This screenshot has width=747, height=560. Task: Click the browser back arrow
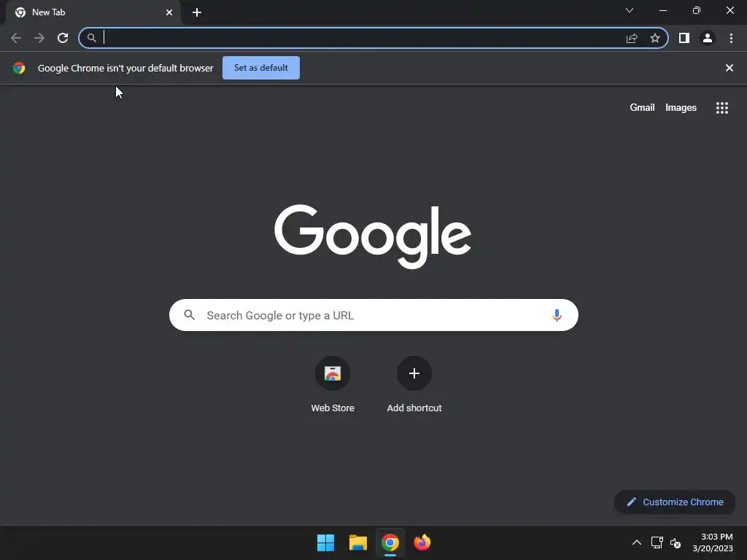16,38
